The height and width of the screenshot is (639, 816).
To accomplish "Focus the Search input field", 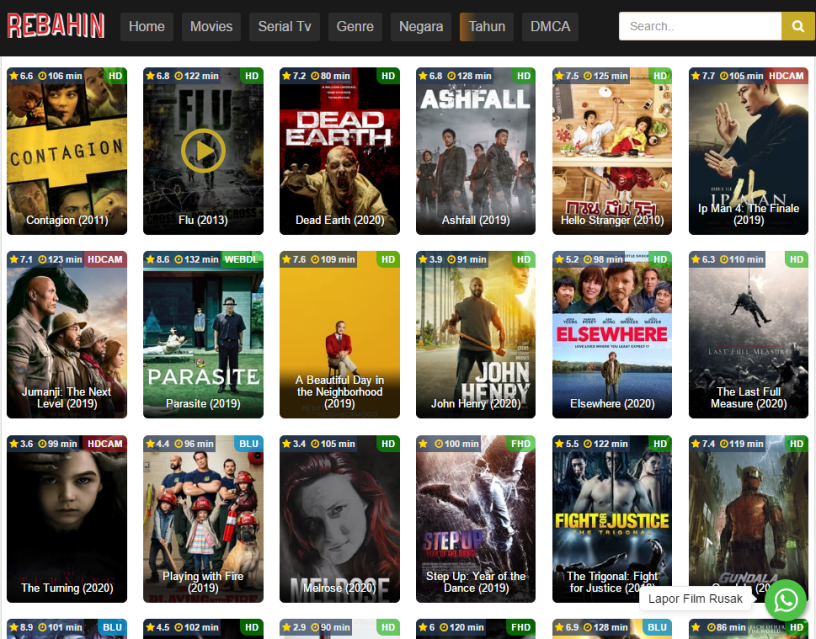I will [699, 27].
